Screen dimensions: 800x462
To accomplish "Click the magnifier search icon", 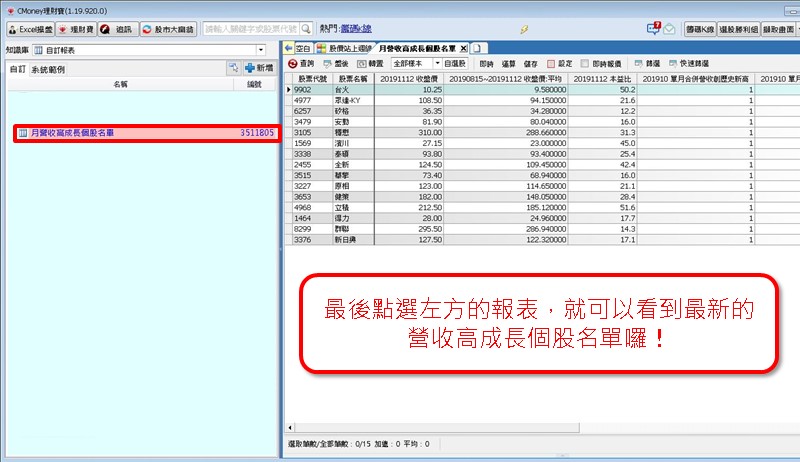I will click(306, 29).
